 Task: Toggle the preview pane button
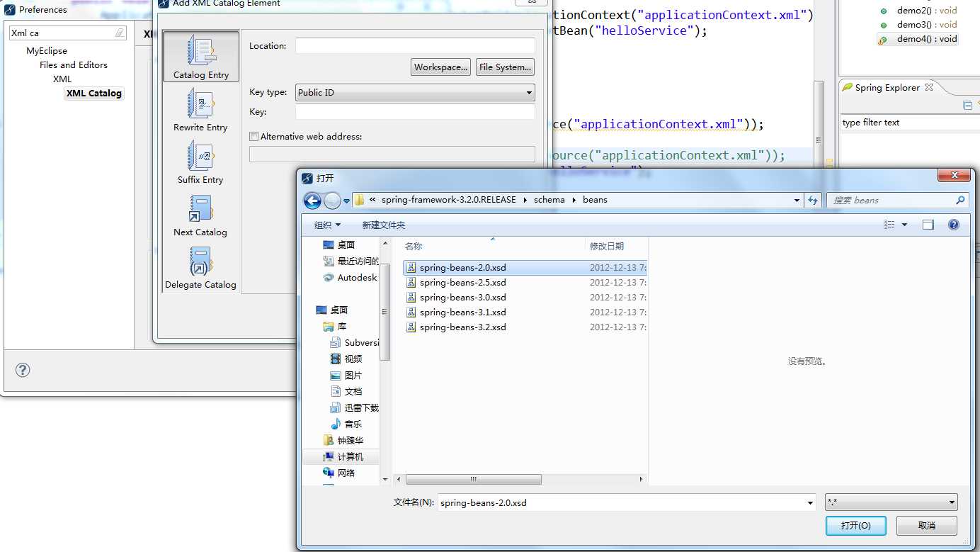(x=928, y=225)
